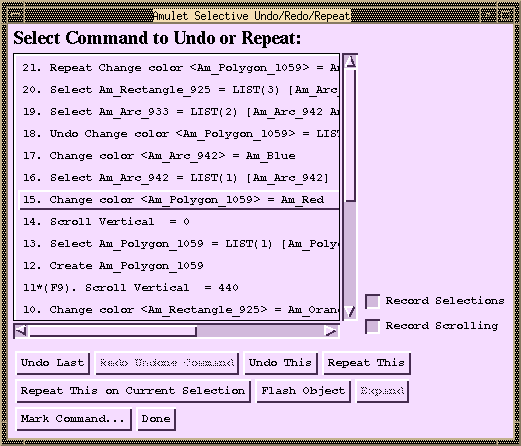Select command 17 Change color Am_Blue
The width and height of the screenshot is (521, 446).
coord(179,156)
